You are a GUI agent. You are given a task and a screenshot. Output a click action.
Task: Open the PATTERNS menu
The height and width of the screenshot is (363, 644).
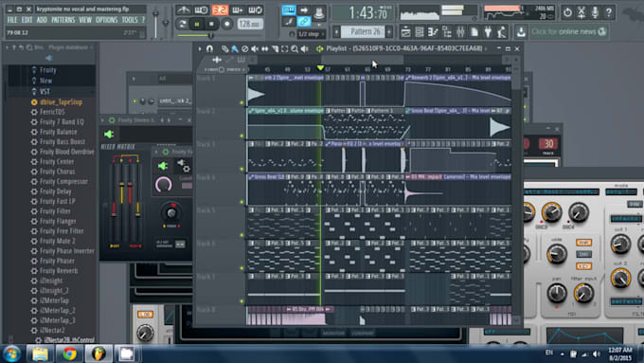(x=63, y=20)
